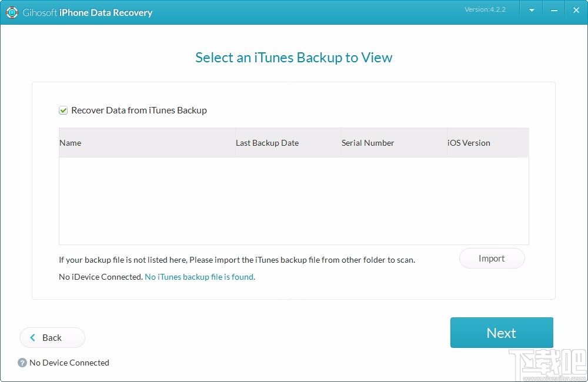Close the iPhone Data Recovery window

(x=576, y=11)
